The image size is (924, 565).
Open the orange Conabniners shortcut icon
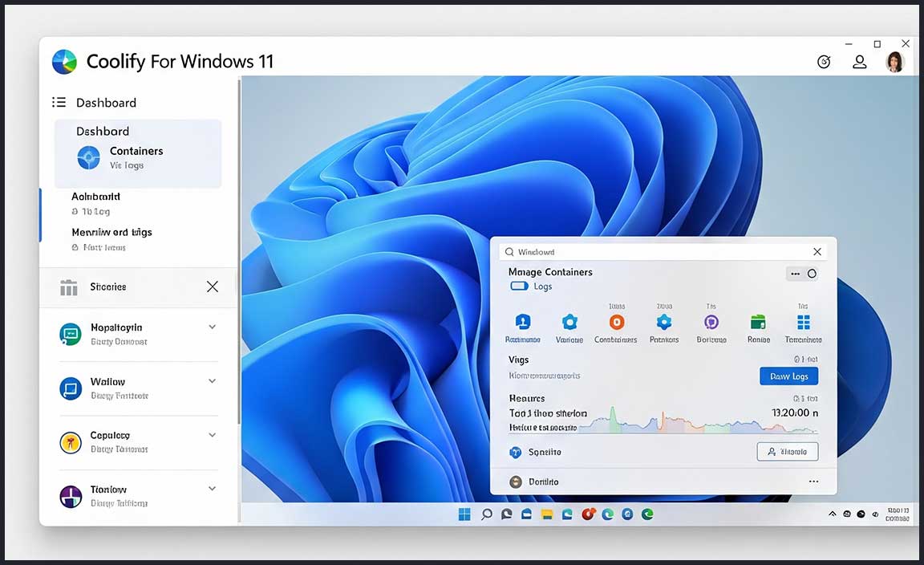pos(616,322)
